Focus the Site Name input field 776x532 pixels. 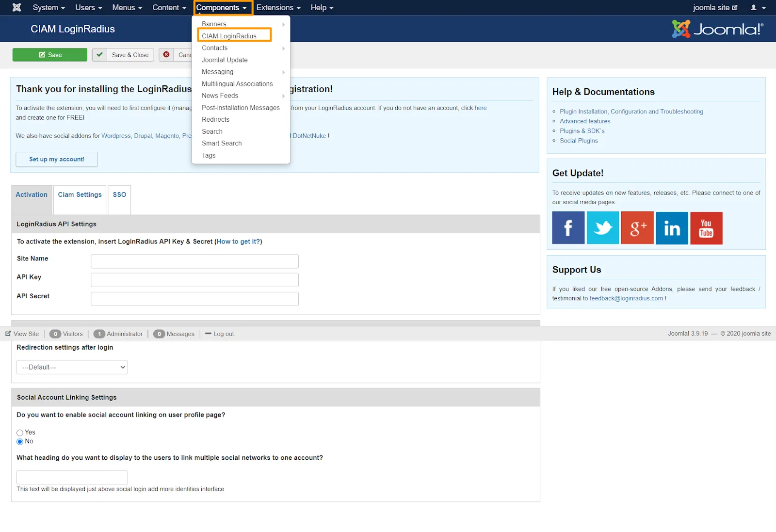click(194, 261)
